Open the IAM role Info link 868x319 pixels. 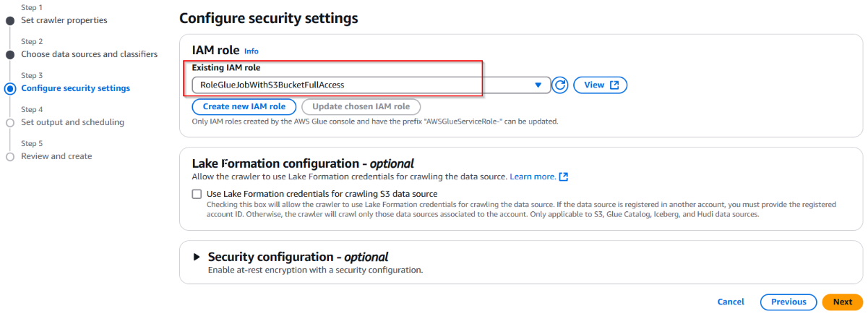click(x=251, y=51)
